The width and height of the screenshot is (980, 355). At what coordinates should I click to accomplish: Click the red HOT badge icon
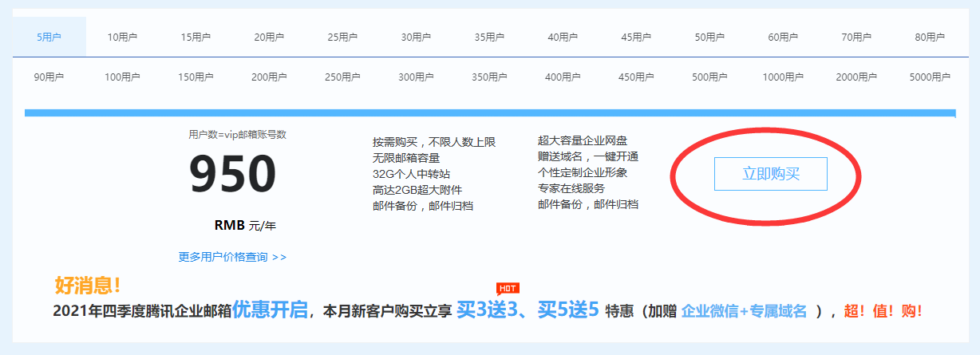pos(508,288)
